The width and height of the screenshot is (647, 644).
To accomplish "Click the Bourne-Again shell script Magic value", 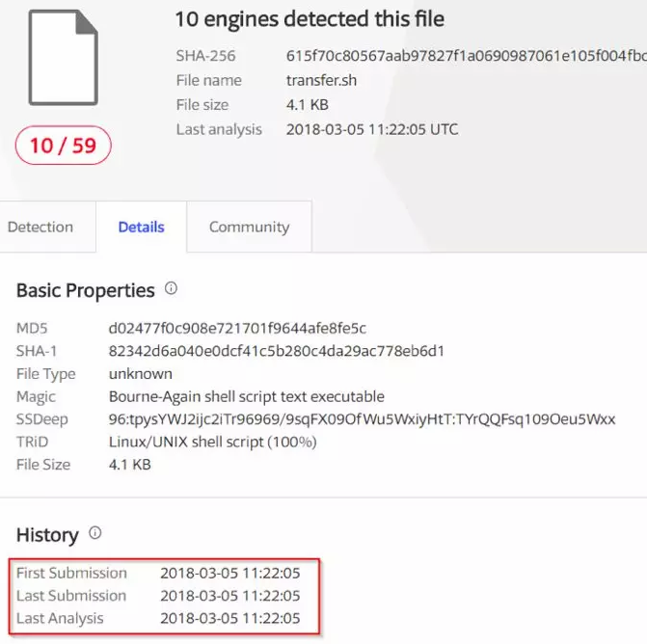I will 246,396.
